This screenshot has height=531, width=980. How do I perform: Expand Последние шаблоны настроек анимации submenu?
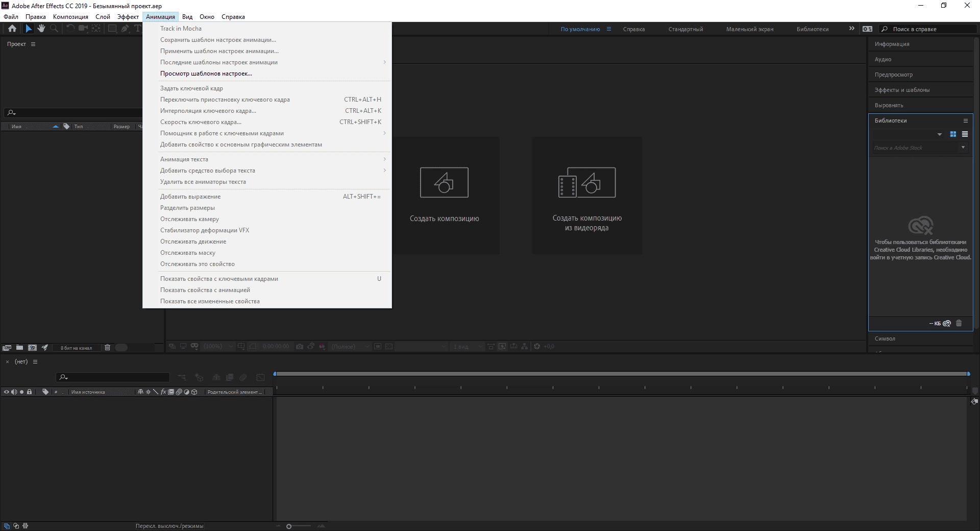point(267,62)
